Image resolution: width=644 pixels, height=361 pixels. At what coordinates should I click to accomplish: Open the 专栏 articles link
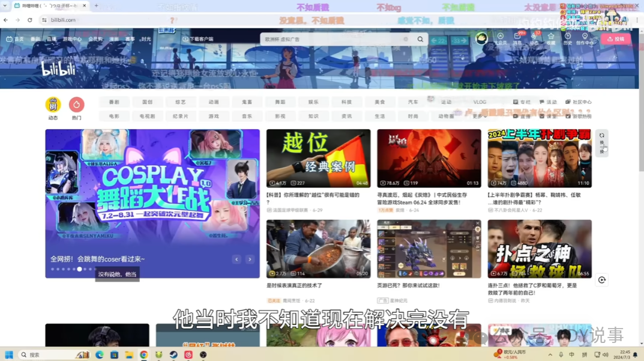coord(522,102)
